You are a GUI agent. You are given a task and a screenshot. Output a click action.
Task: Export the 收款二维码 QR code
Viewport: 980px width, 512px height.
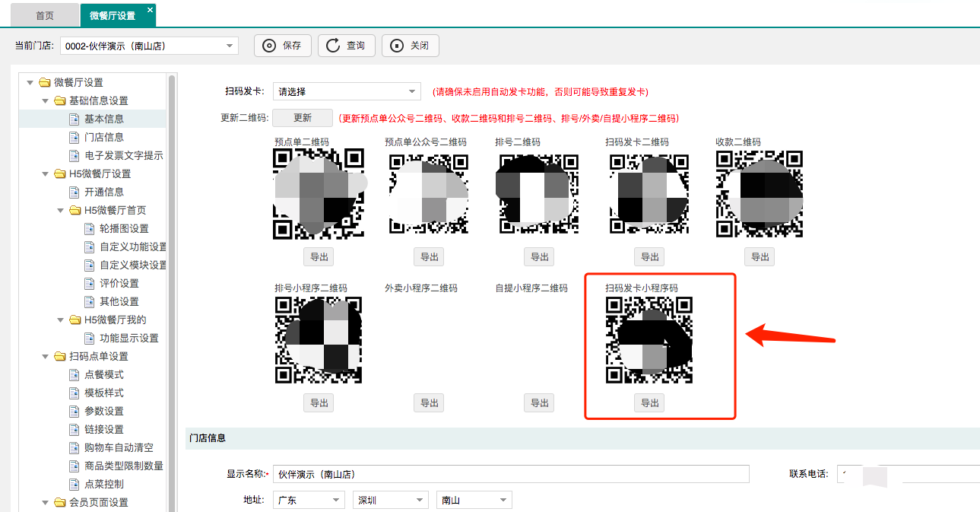click(760, 256)
